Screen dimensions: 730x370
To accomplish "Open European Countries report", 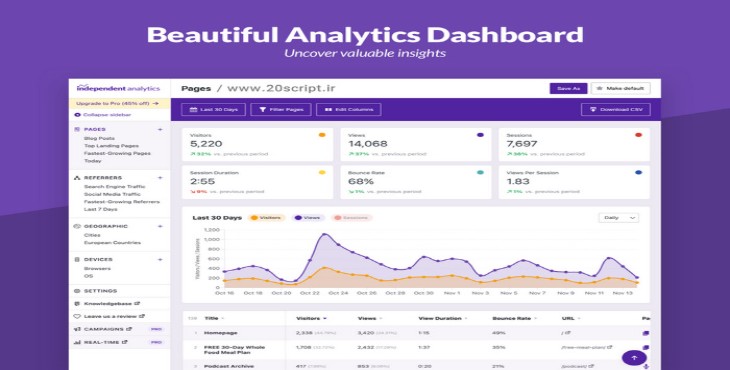I will (112, 242).
